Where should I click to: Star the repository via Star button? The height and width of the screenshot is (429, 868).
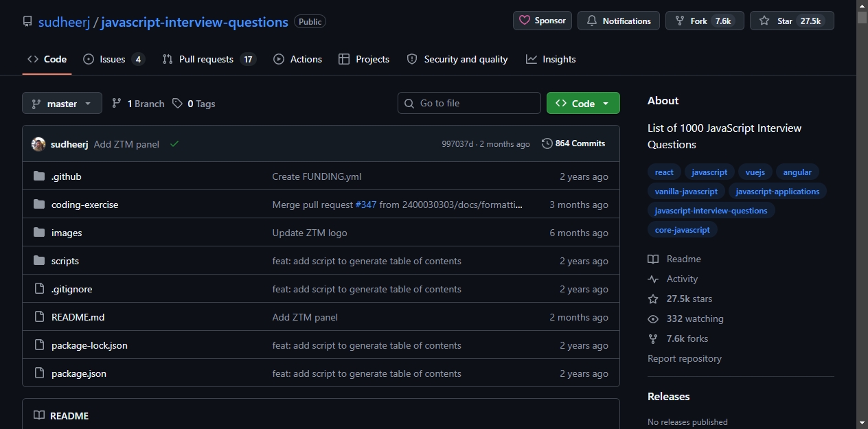(x=792, y=21)
